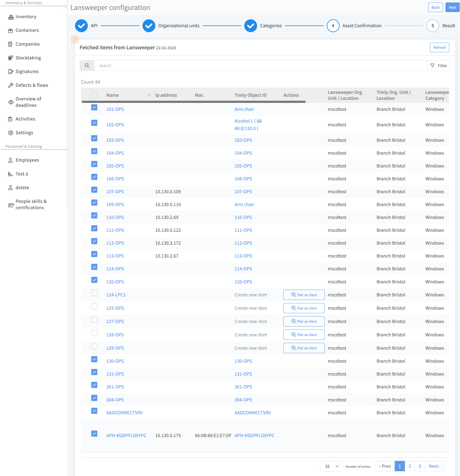Click the Timly Object ID column header
This screenshot has width=460, height=476.
[x=250, y=95]
